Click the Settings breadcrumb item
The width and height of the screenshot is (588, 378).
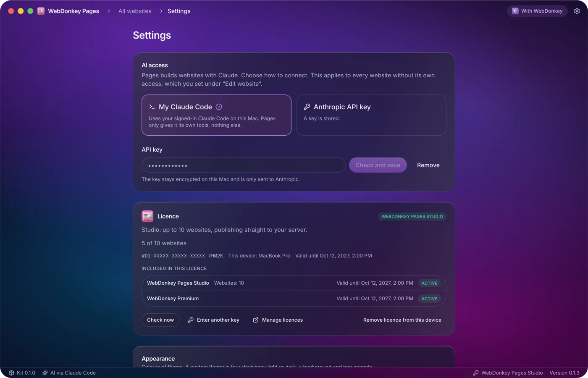pos(179,11)
